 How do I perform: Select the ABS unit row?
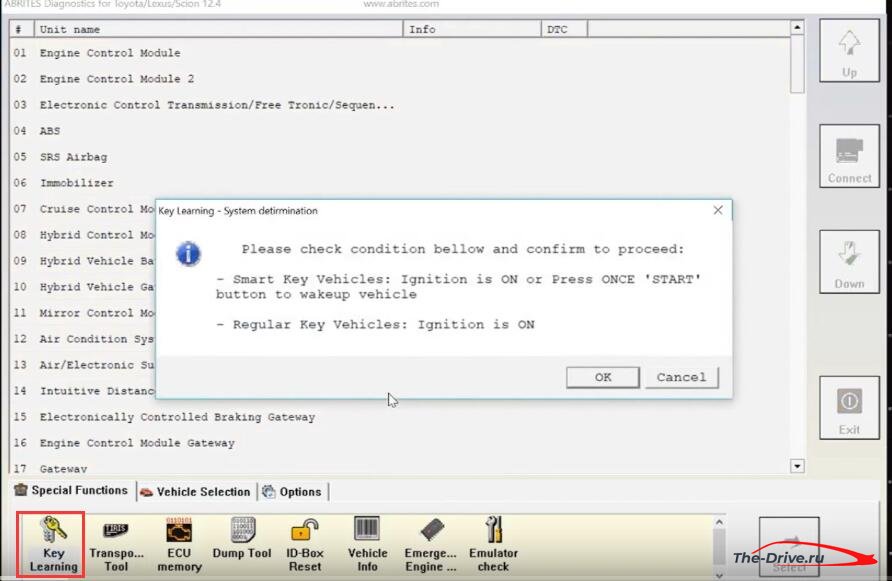tap(401, 131)
